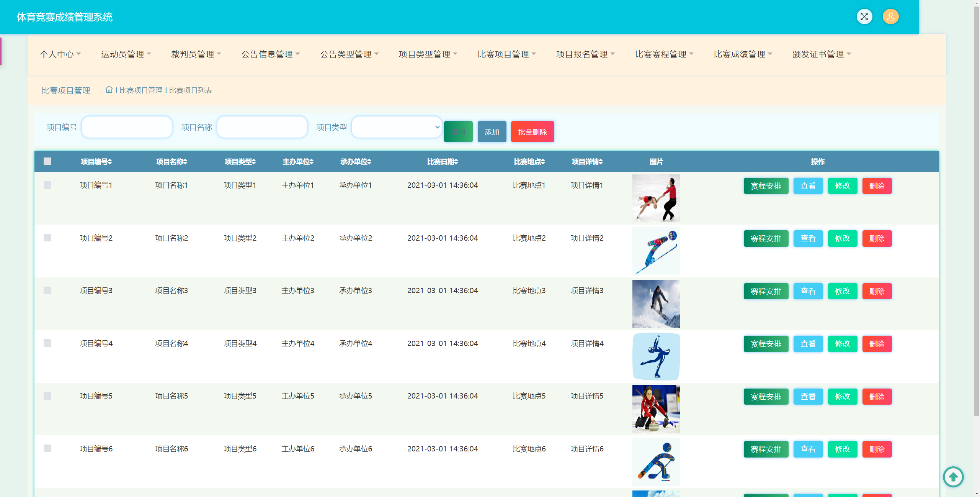Screen dimensions: 980x497
Task: Select the checkbox for 项目编号4 row
Action: click(47, 343)
